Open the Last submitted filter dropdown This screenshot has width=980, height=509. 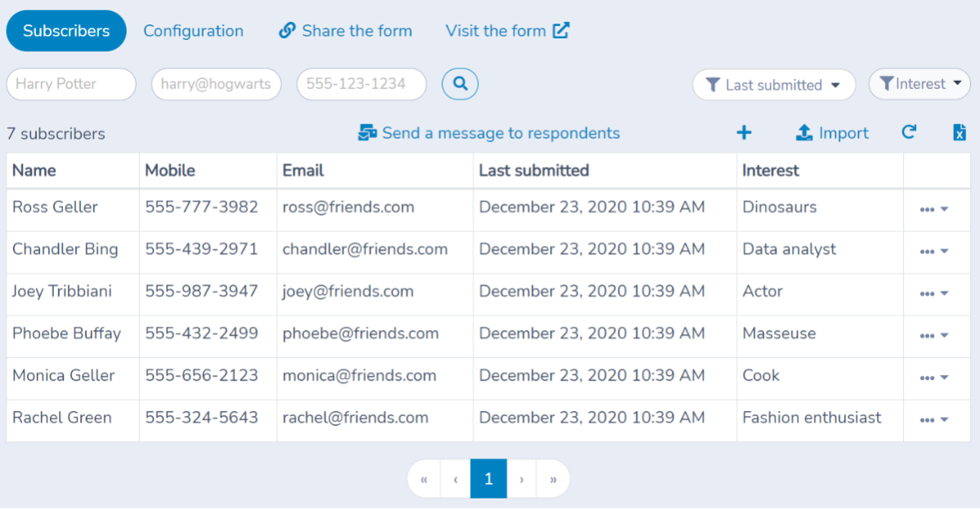(x=774, y=84)
